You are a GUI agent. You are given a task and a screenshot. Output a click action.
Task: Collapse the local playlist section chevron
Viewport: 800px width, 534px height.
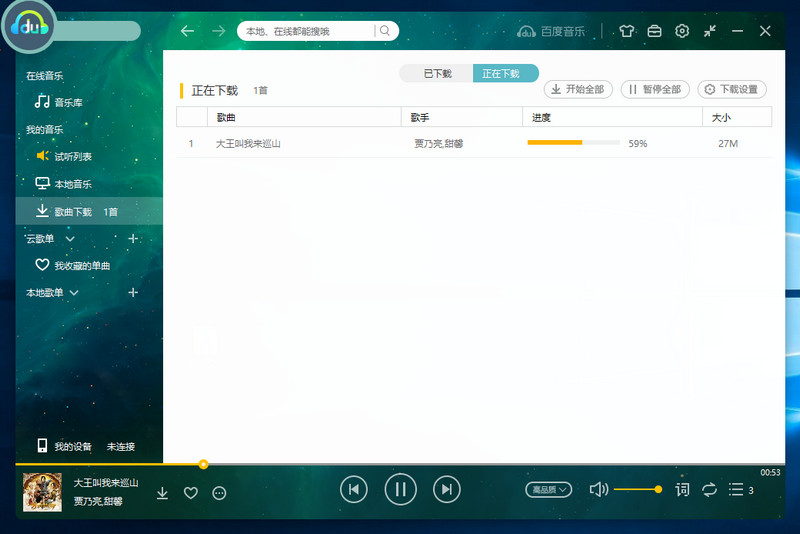pos(72,293)
